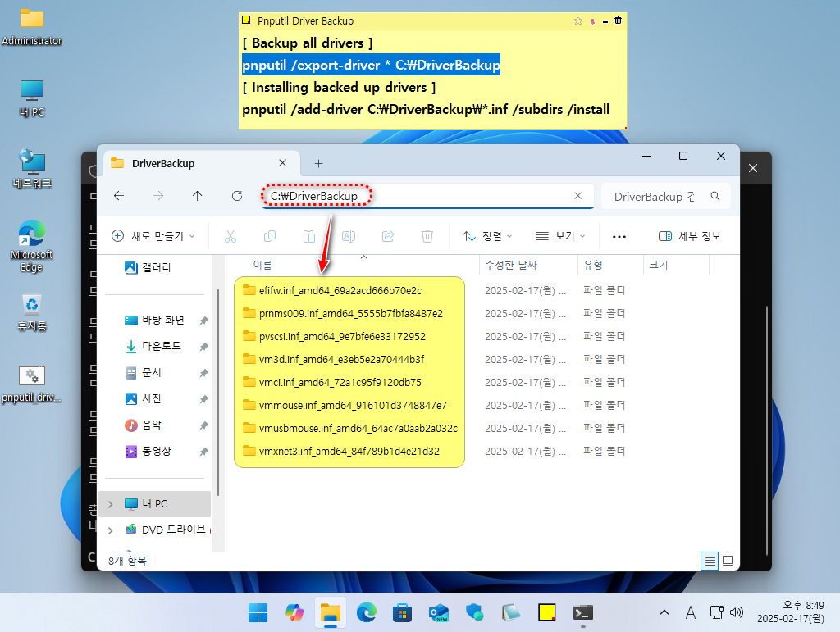Click the sticky note trash icon

[x=619, y=20]
